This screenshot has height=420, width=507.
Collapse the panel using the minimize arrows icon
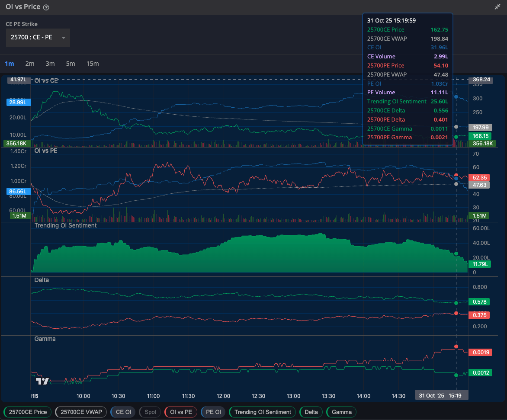tap(497, 7)
